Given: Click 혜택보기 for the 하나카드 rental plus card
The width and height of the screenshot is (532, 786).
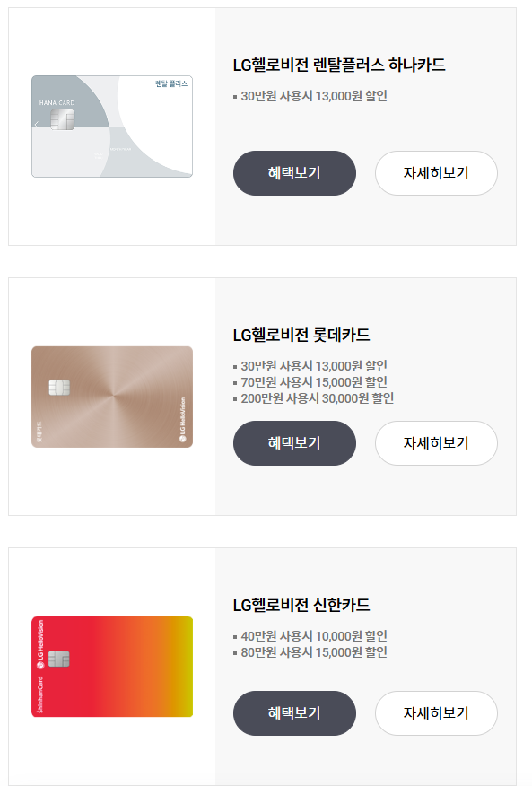Looking at the screenshot, I should (x=294, y=173).
